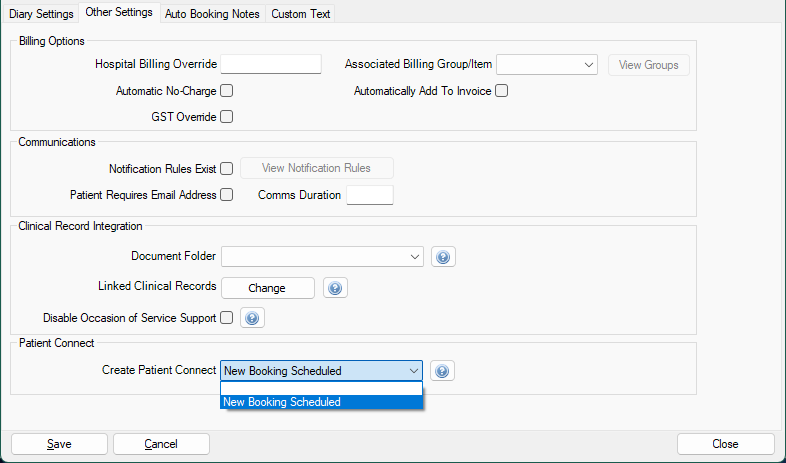Enable Automatic No-Charge checkbox
This screenshot has width=786, height=463.
point(227,91)
